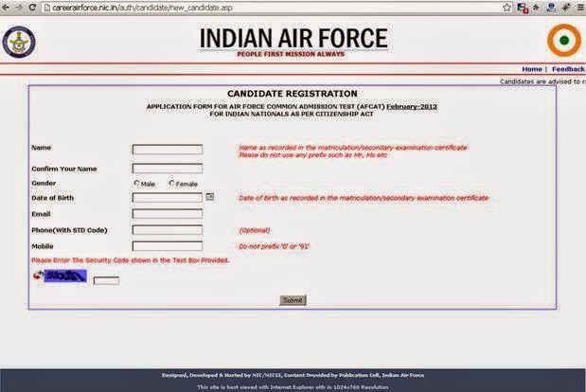
Task: Click the 'PEOPLE FIRST MISSION ALWAYS' tagline
Action: [x=291, y=54]
